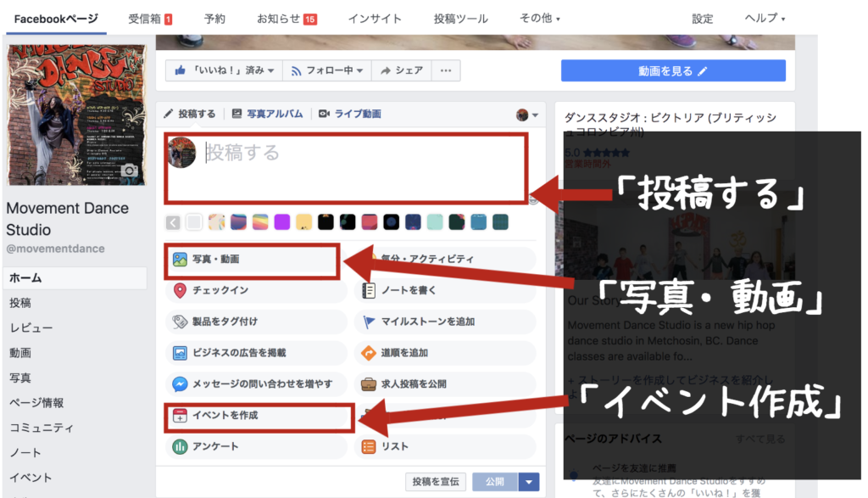Click the Movement Dance Studio page name
868x498 pixels.
coord(68,219)
